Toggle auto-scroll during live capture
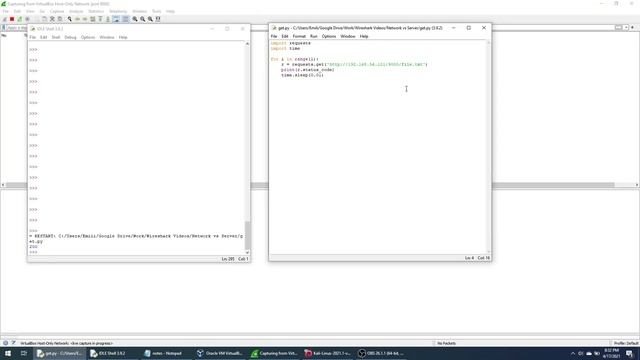640x360 pixels. point(116,19)
